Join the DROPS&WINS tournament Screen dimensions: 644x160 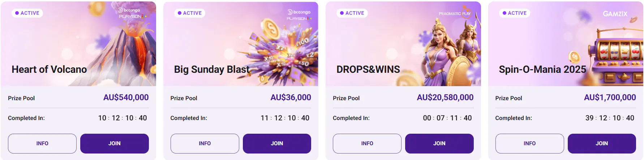pos(439,143)
